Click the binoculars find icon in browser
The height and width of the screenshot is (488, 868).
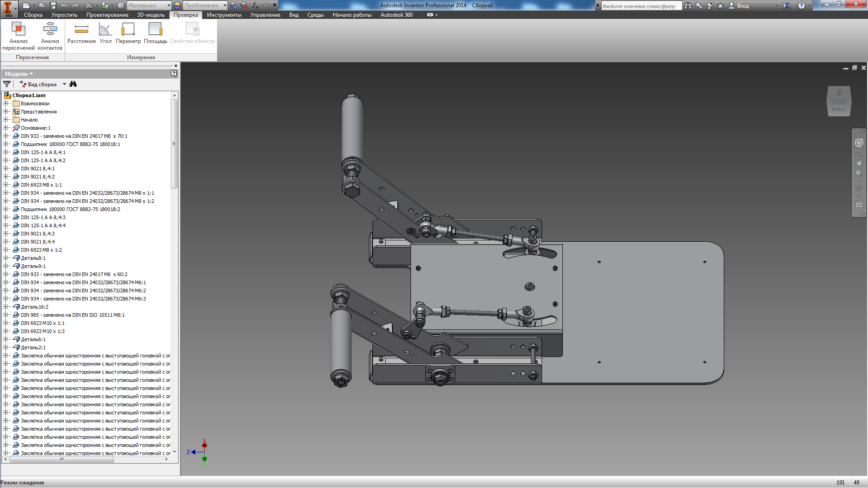coord(73,84)
